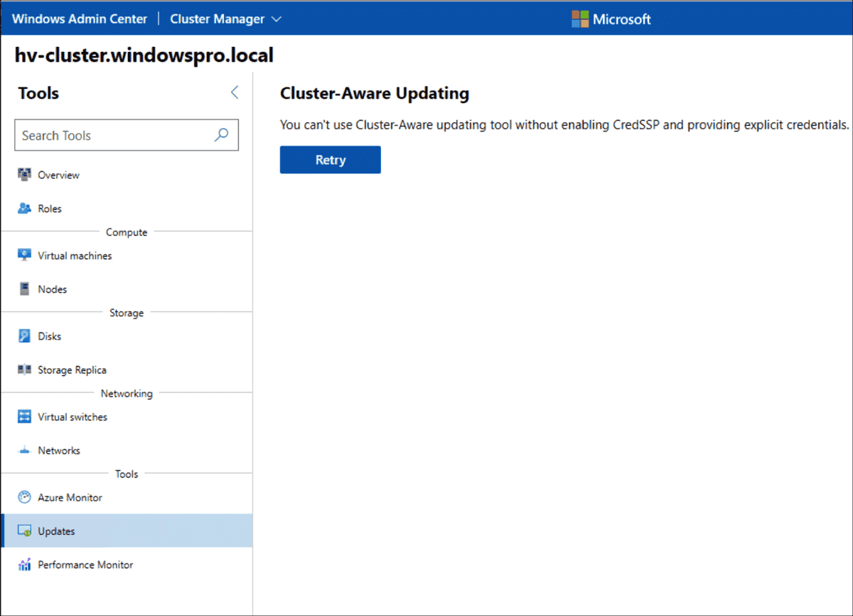Select the Roles tool
This screenshot has height=616, width=853.
click(x=51, y=208)
